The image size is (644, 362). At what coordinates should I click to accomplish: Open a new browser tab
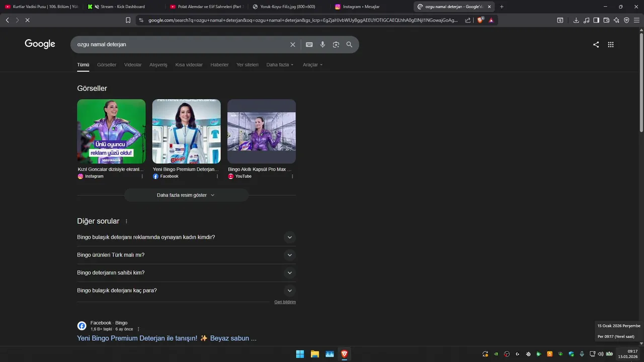click(x=502, y=7)
